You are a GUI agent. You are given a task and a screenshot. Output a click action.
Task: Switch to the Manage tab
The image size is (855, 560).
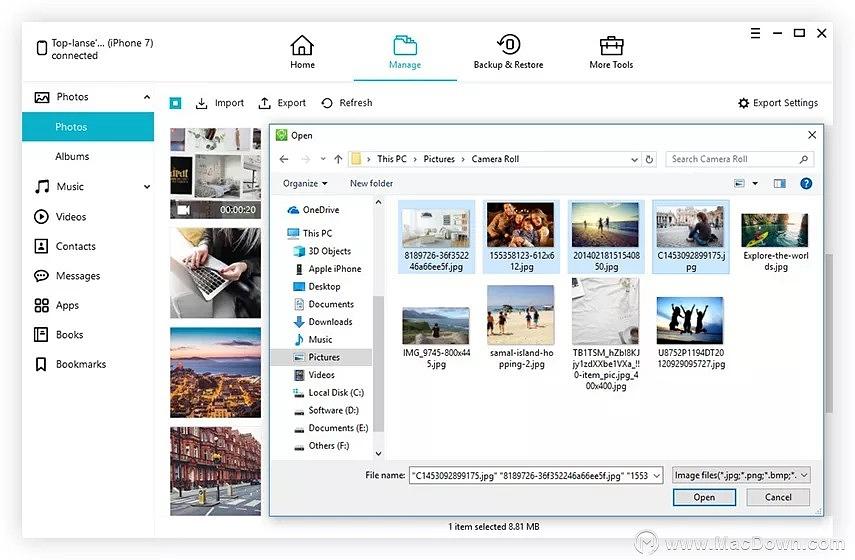405,53
